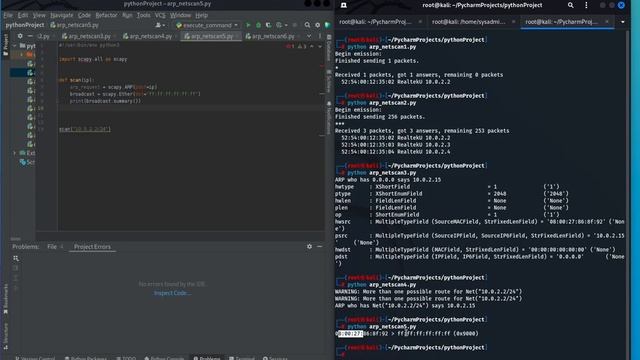Viewport: 640px width, 360px height.
Task: Open the Version Control tool window
Action: coord(35,358)
